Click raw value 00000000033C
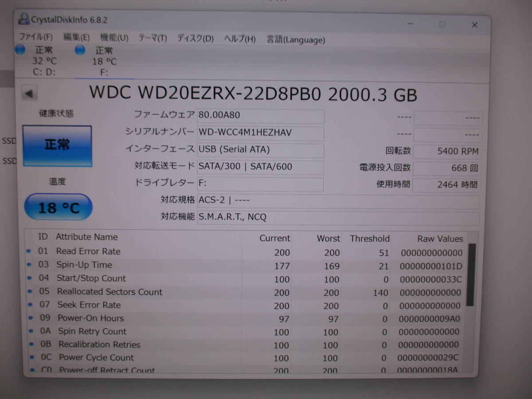 [x=430, y=280]
